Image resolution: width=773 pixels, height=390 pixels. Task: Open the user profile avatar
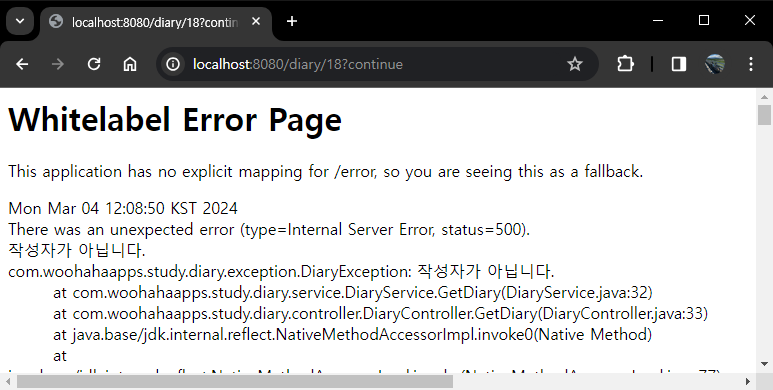pyautogui.click(x=715, y=64)
